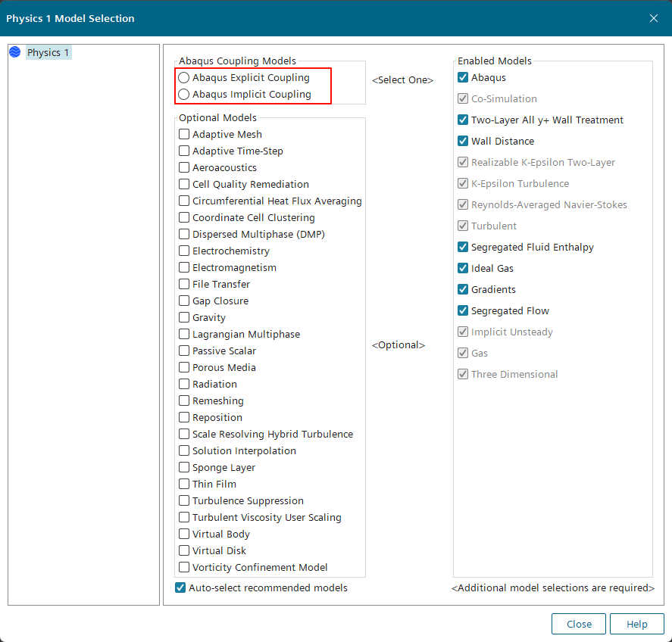Close the dialog with title bar X
The image size is (672, 642).
pyautogui.click(x=654, y=18)
